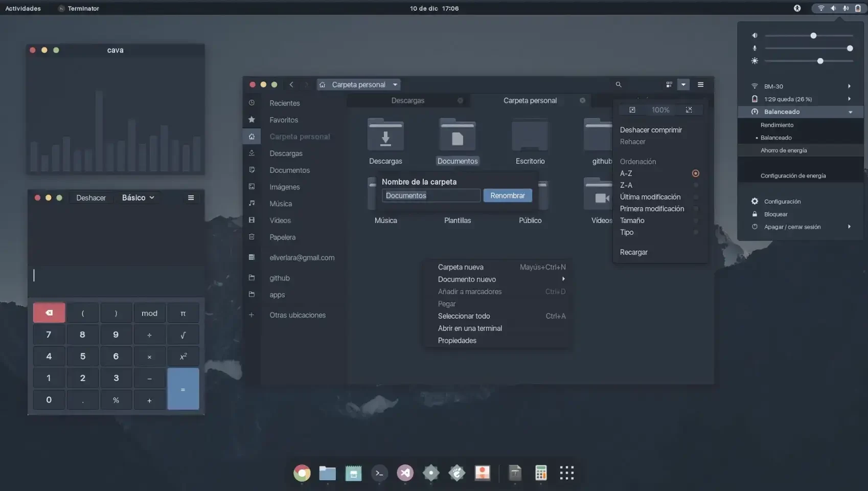
Task: Switch power mode to Rendimiento
Action: point(776,125)
